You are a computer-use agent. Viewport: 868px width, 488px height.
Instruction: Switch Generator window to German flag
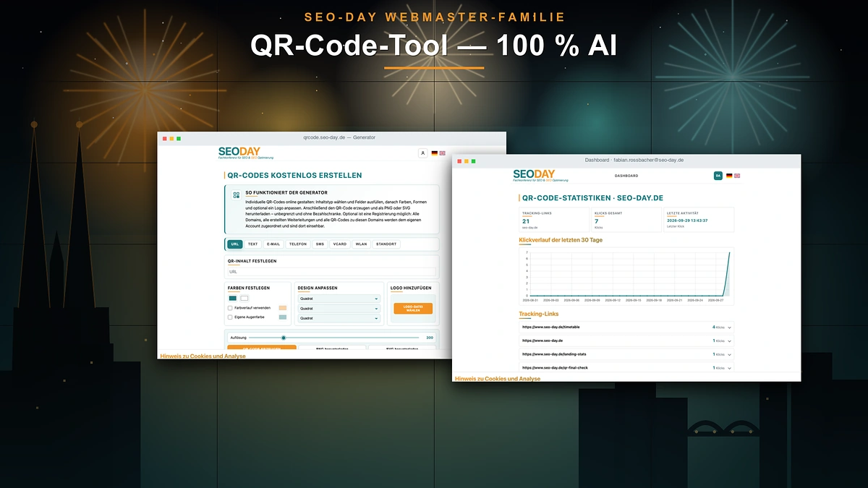(435, 153)
